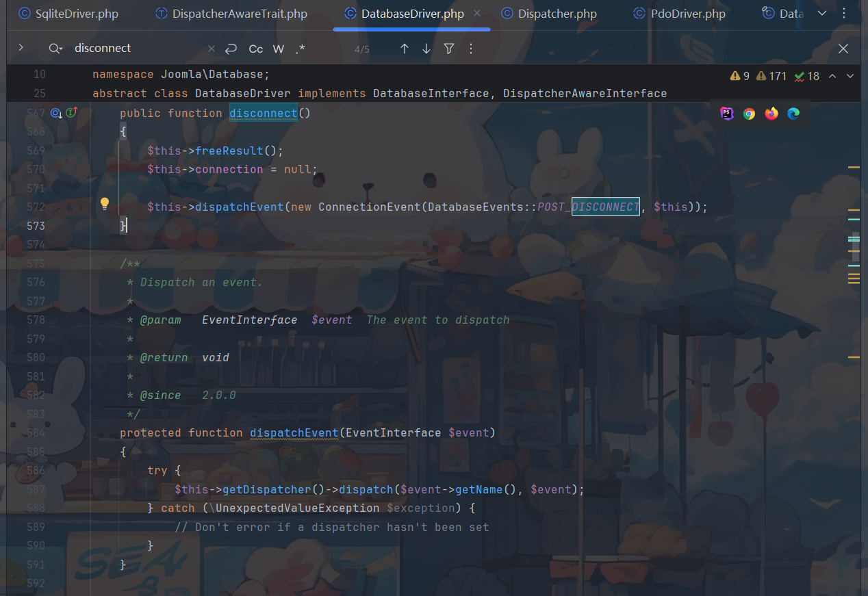Enable regex (.*) search mode
The width and height of the screenshot is (868, 596).
(301, 49)
